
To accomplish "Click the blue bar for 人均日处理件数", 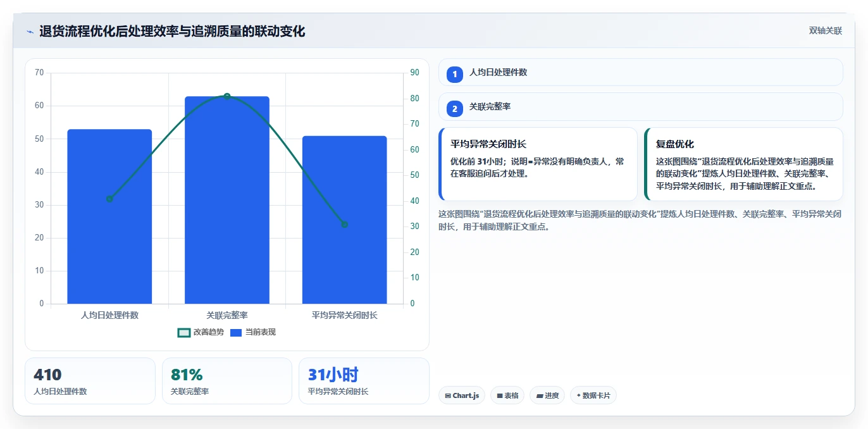I will point(109,216).
